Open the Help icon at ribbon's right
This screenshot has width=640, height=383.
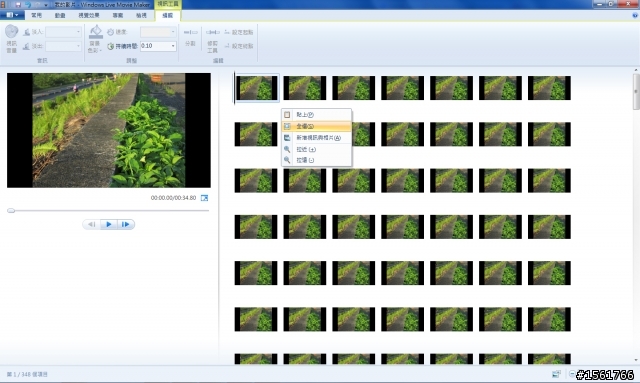[635, 15]
